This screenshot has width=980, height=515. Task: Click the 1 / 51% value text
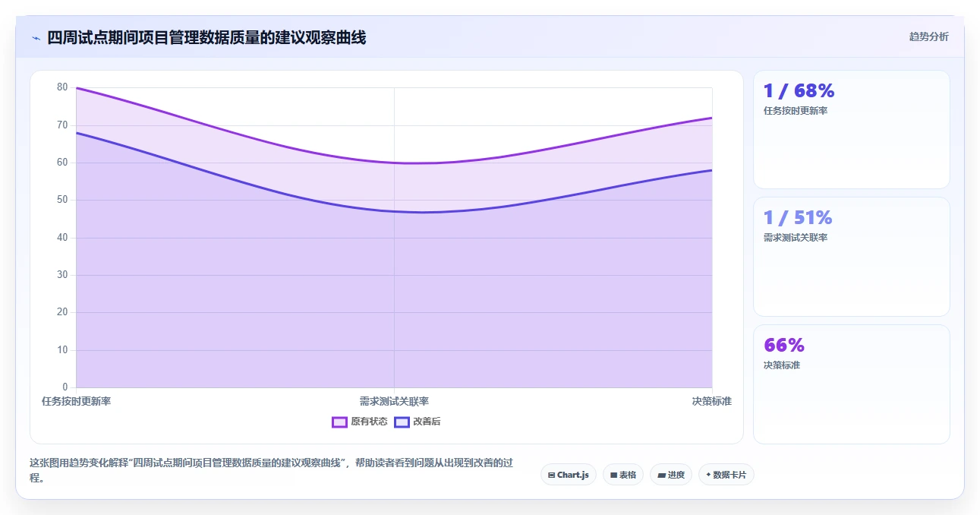pyautogui.click(x=798, y=218)
